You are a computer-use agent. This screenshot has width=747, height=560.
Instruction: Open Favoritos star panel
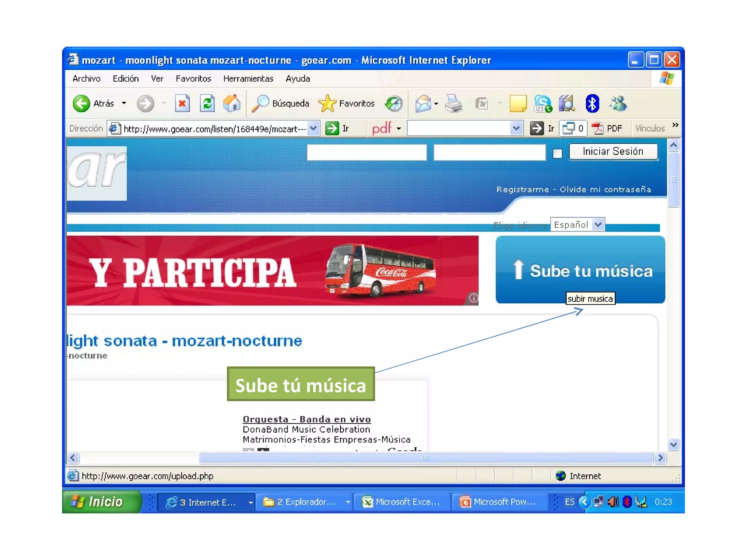pyautogui.click(x=346, y=104)
